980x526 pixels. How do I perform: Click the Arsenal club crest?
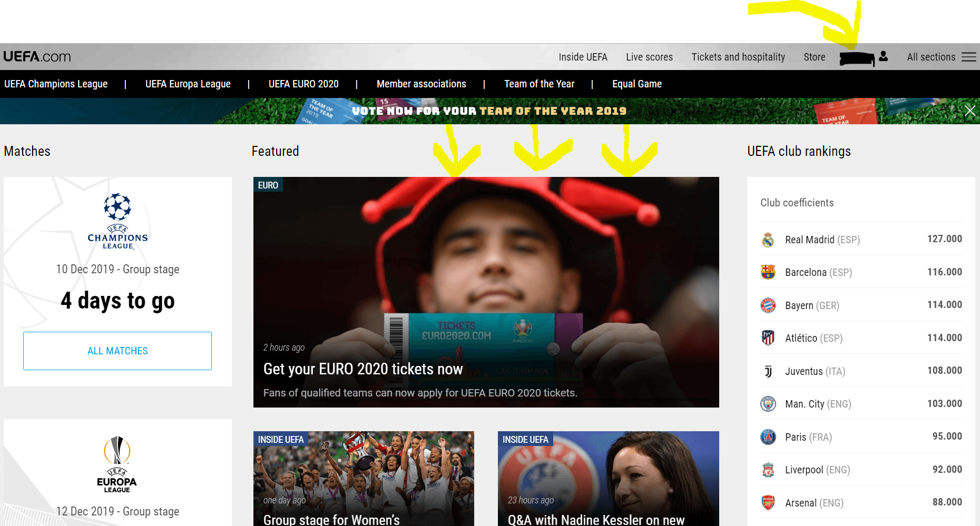(768, 503)
